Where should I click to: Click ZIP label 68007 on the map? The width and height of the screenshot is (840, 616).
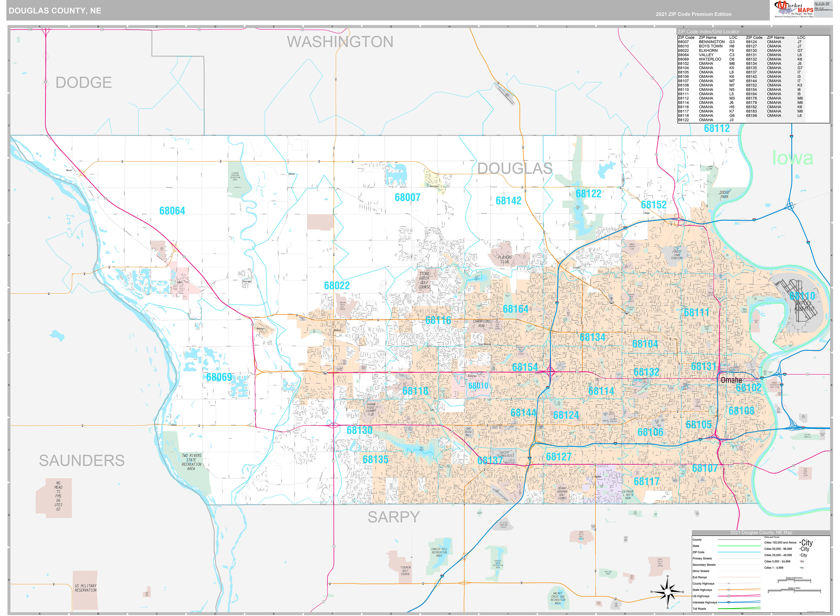(408, 198)
